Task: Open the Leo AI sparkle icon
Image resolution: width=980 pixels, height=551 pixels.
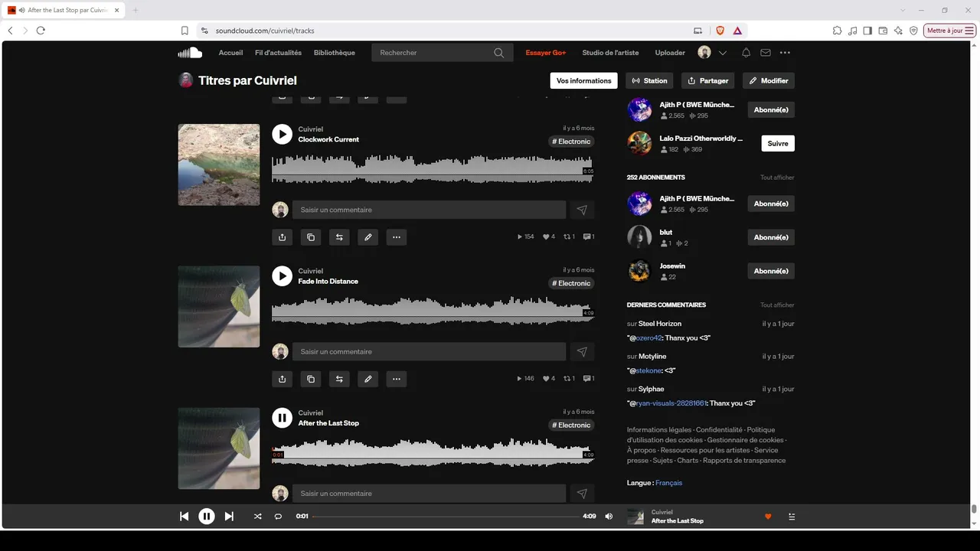Action: coord(898,31)
